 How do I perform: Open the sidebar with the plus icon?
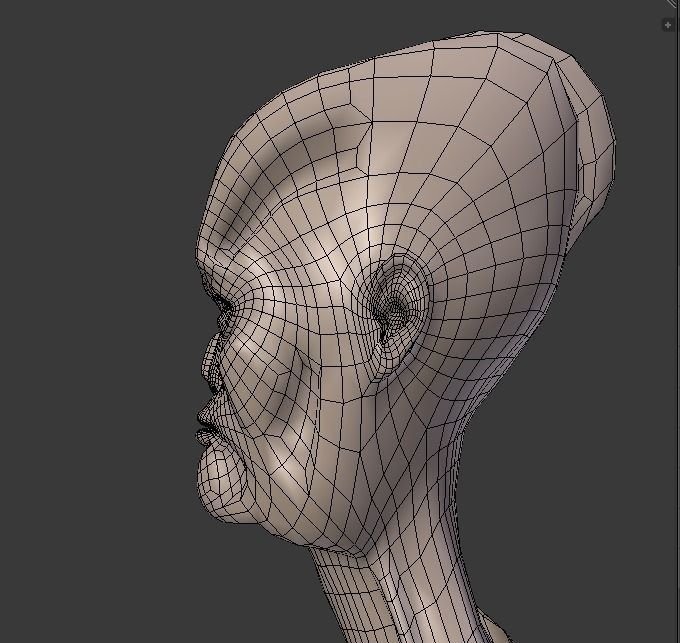(668, 25)
